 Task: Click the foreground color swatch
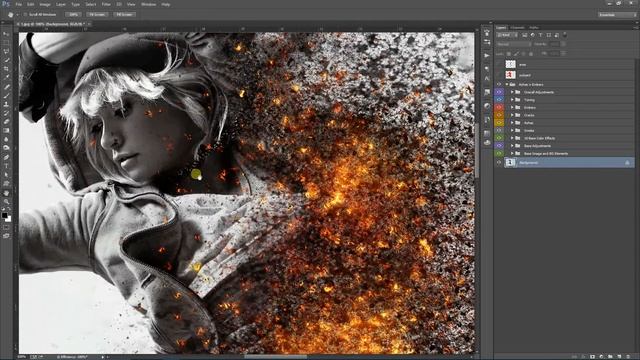click(4, 215)
